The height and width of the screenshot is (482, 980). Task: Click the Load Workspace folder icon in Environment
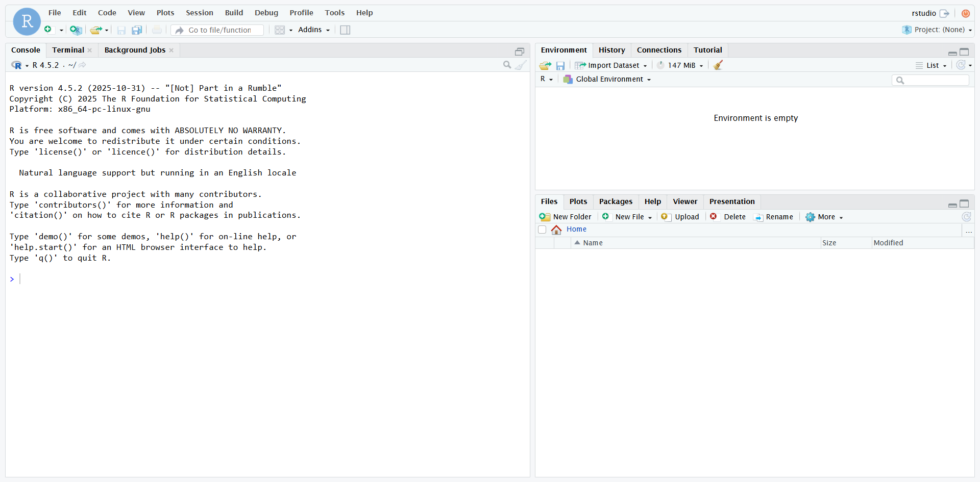click(545, 65)
